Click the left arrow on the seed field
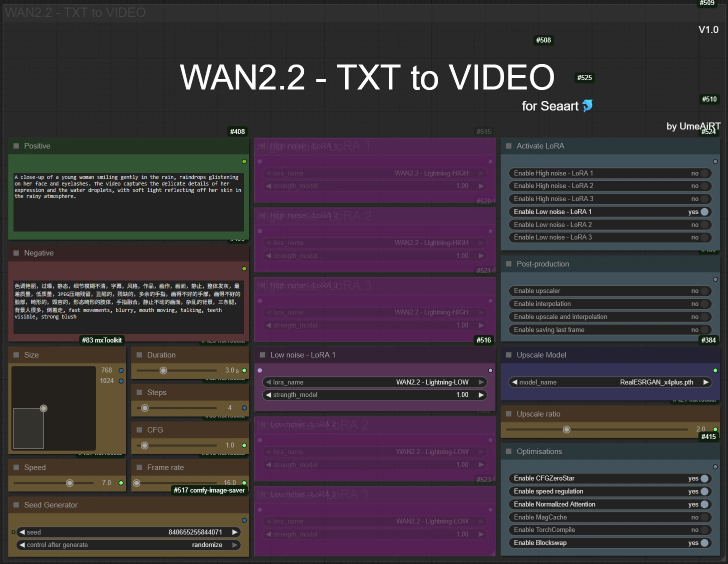 (x=21, y=532)
